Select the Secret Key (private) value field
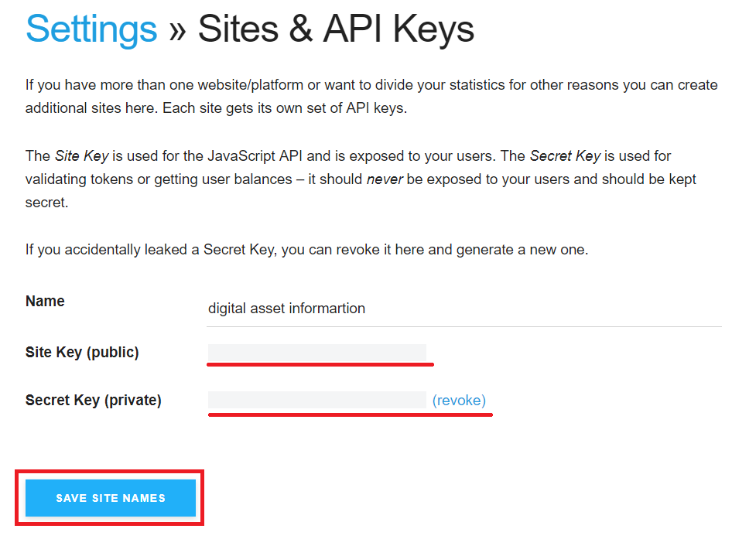Screen dimensions: 756x539 (316, 400)
